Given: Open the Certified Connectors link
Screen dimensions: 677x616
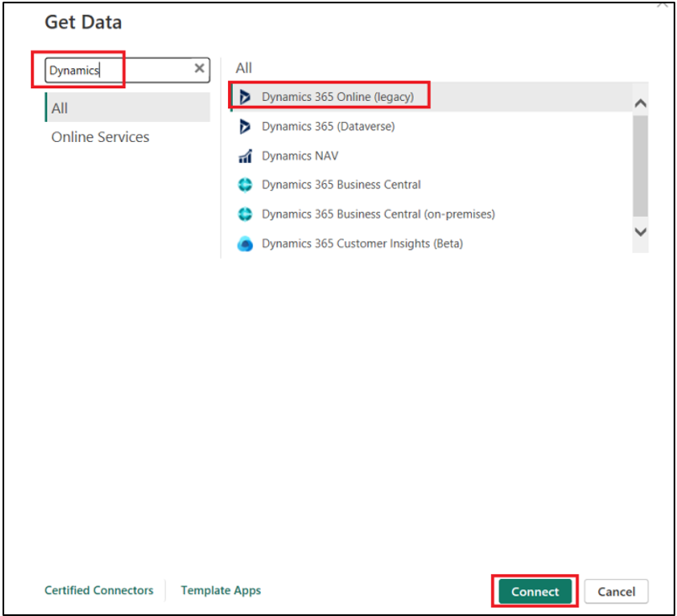Looking at the screenshot, I should [x=99, y=591].
